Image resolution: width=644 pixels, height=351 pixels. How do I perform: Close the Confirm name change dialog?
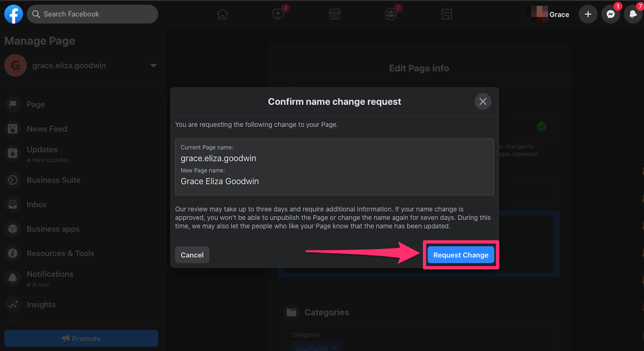[x=483, y=101]
